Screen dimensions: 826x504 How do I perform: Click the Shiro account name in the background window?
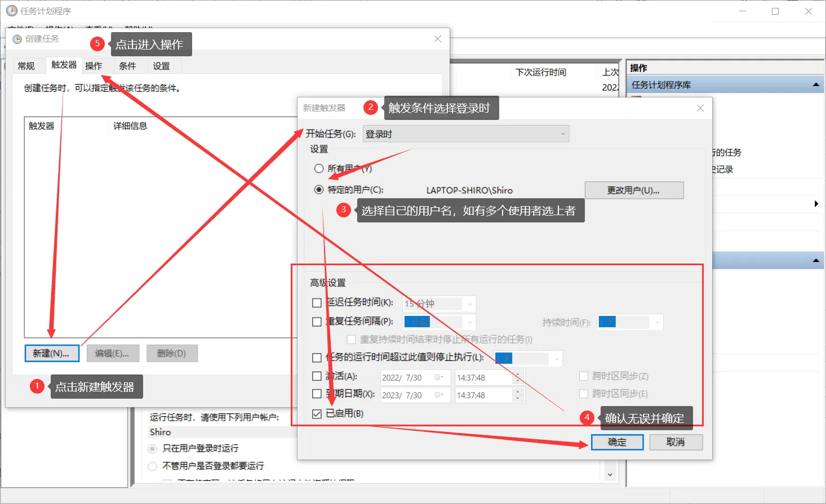point(160,432)
